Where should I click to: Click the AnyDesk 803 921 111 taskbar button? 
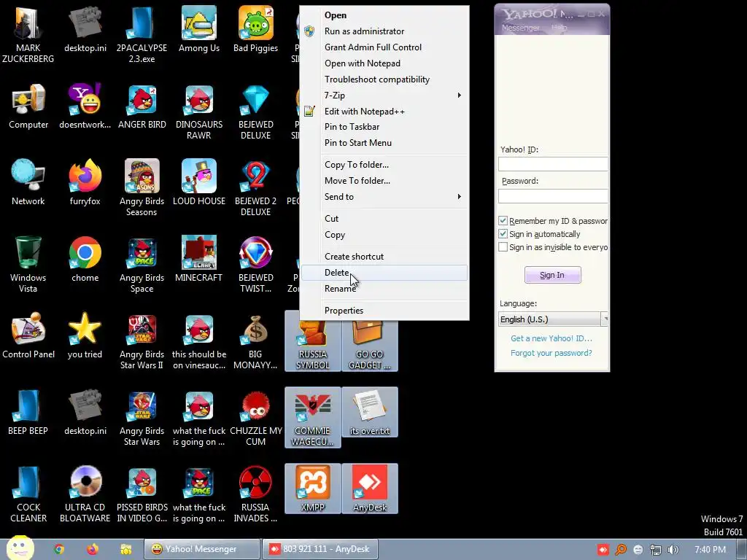click(x=320, y=549)
